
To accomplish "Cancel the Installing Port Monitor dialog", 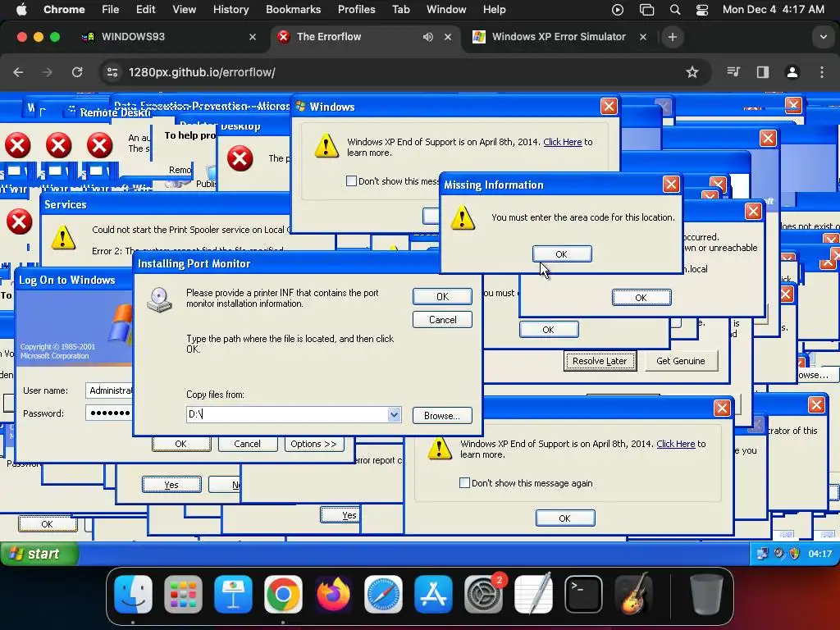I will [x=442, y=320].
